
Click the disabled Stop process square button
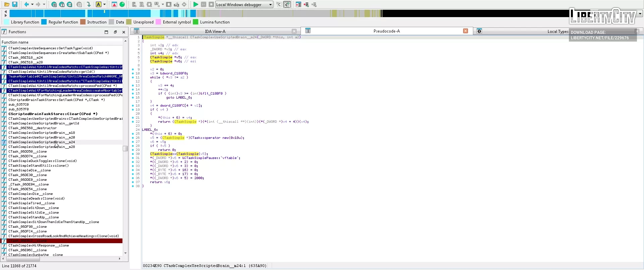(211, 4)
